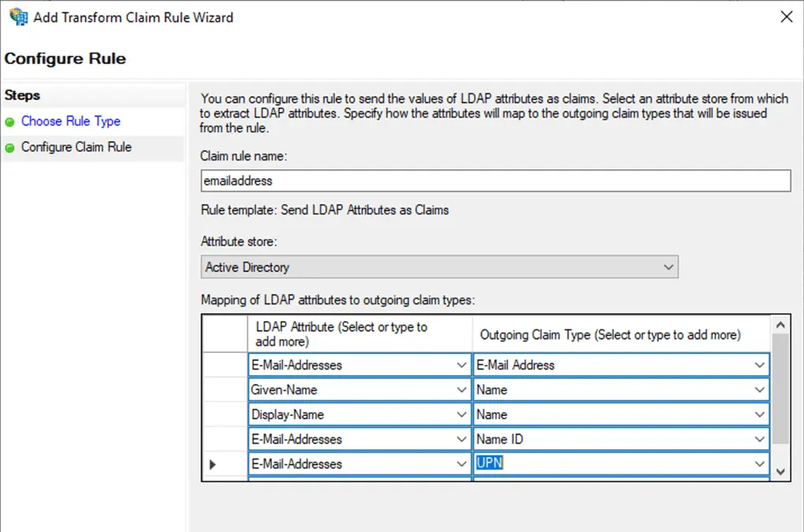This screenshot has height=532, width=804.
Task: Click green bullet beside Choose Rule Type
Action: [x=9, y=122]
